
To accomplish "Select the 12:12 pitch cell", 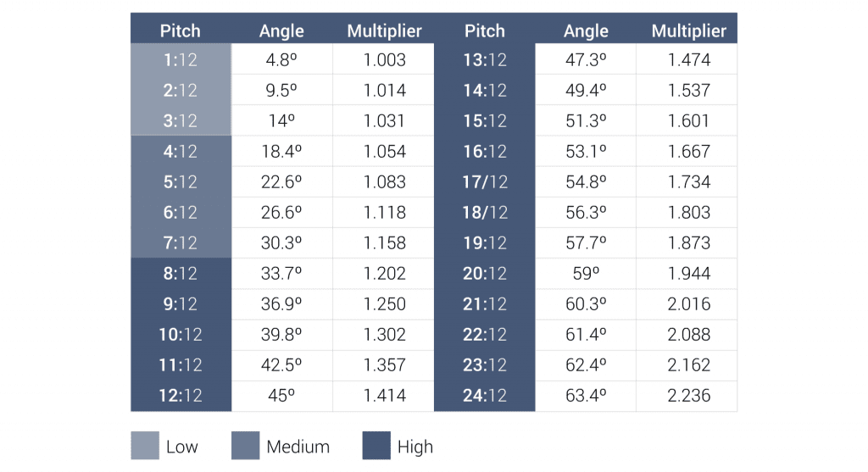I will coord(181,396).
